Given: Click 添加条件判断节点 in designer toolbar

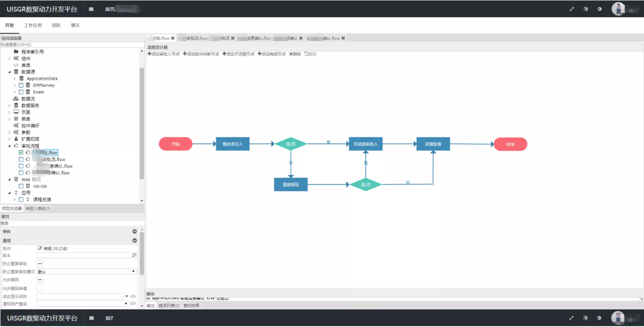Looking at the screenshot, I should pos(201,54).
